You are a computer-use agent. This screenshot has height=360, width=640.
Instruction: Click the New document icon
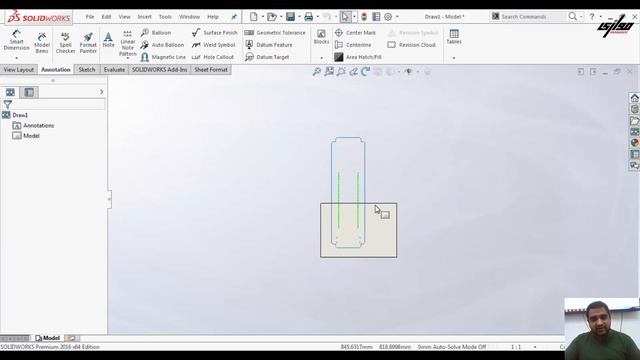click(x=254, y=17)
